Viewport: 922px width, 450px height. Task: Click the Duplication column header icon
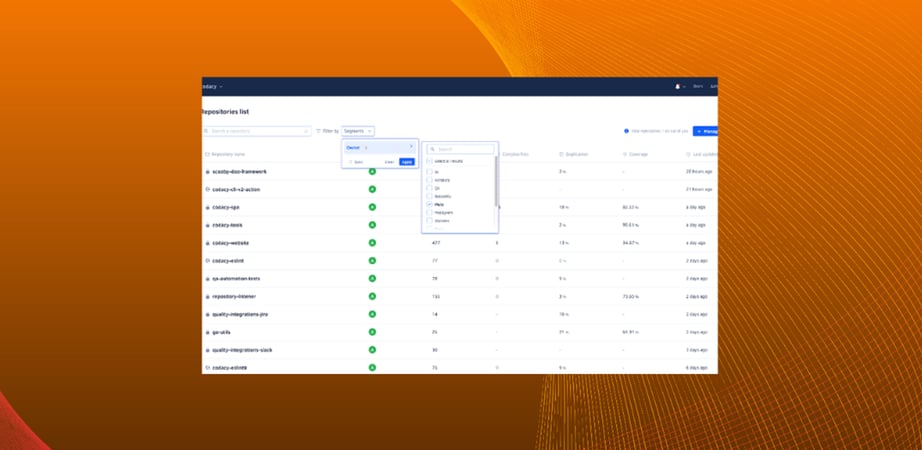[561, 154]
